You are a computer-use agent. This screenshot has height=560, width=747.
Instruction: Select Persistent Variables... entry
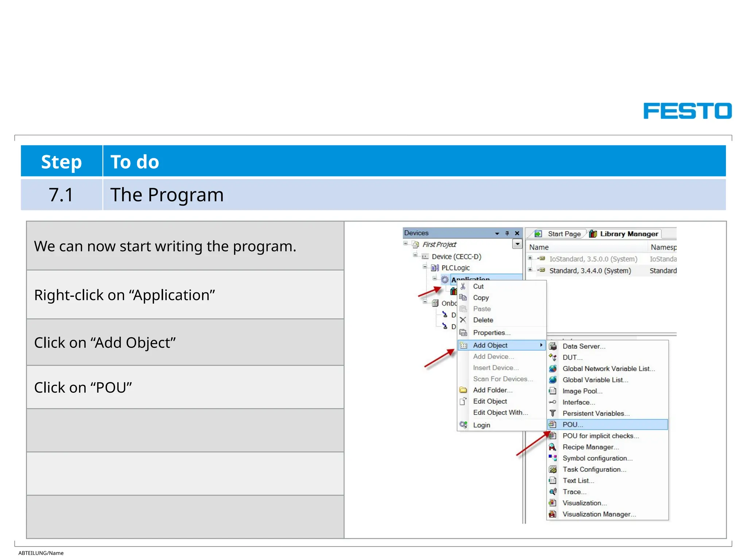pos(608,413)
